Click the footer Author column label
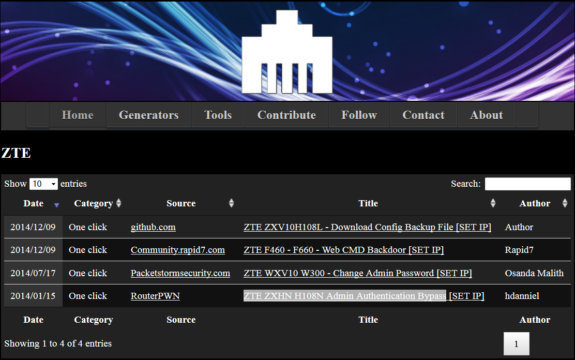Screen dimensions: 575x360 pyautogui.click(x=535, y=320)
